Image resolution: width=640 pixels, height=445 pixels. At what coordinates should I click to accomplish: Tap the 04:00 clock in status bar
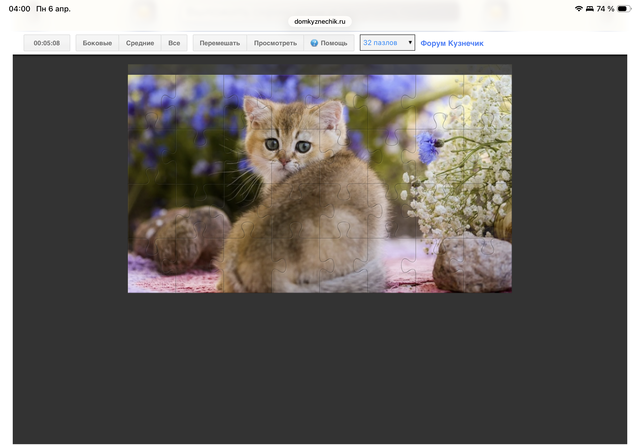pos(19,8)
